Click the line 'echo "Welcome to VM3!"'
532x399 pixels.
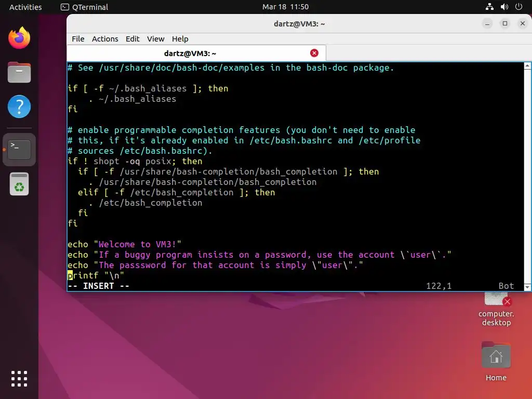point(124,244)
